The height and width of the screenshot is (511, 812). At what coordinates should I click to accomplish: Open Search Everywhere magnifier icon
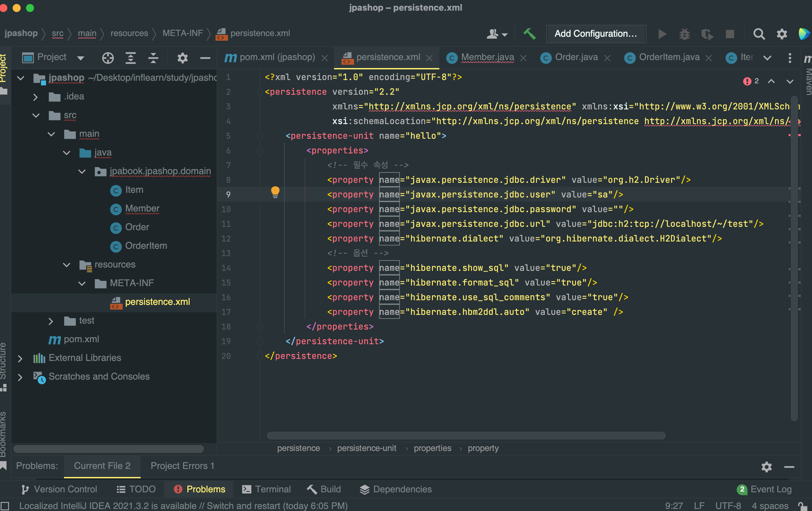click(x=759, y=34)
